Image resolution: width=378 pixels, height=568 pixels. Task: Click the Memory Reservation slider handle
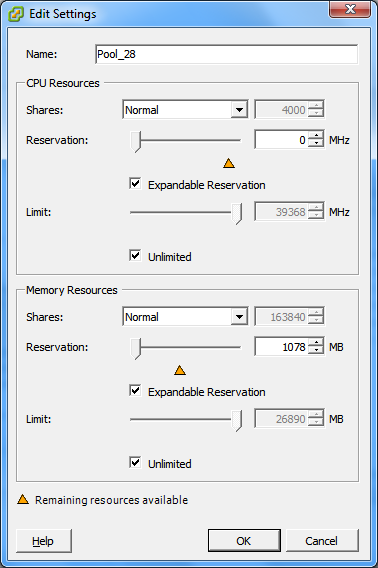(x=136, y=348)
